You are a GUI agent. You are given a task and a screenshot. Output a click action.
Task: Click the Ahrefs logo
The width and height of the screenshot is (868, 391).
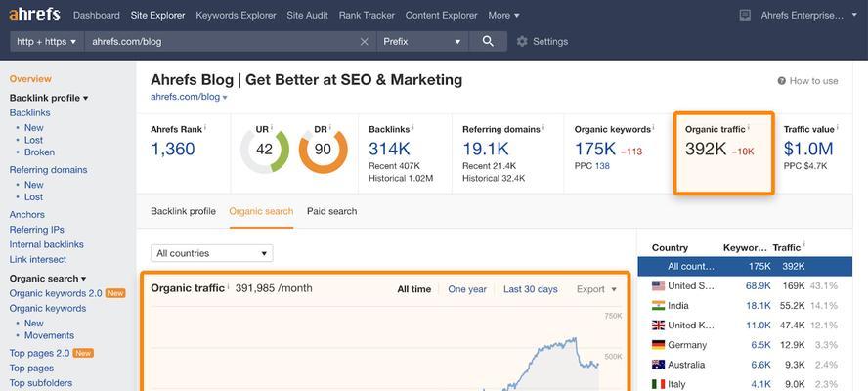pyautogui.click(x=34, y=15)
